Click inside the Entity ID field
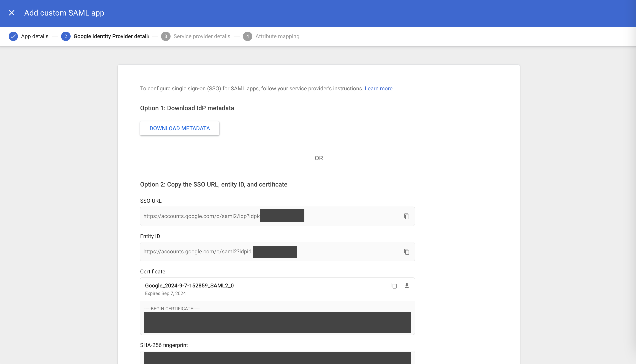This screenshot has width=636, height=364. (x=198, y=252)
